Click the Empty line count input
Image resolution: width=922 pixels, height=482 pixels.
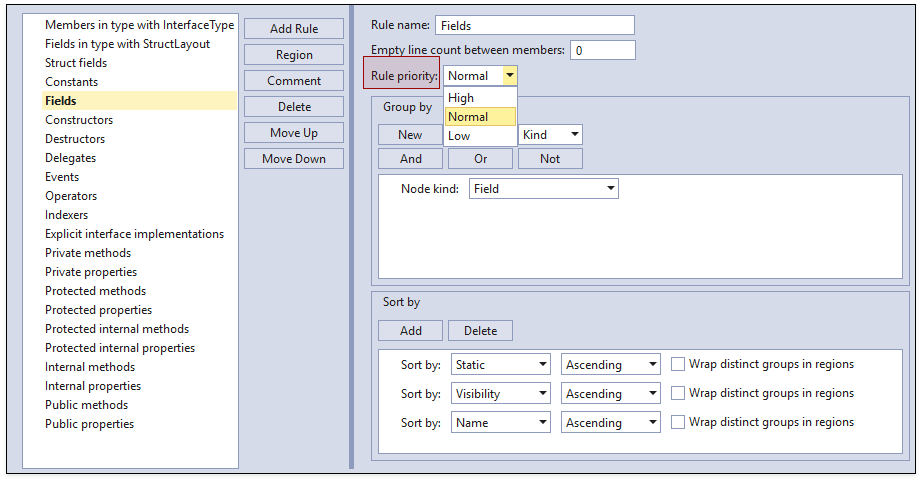602,50
